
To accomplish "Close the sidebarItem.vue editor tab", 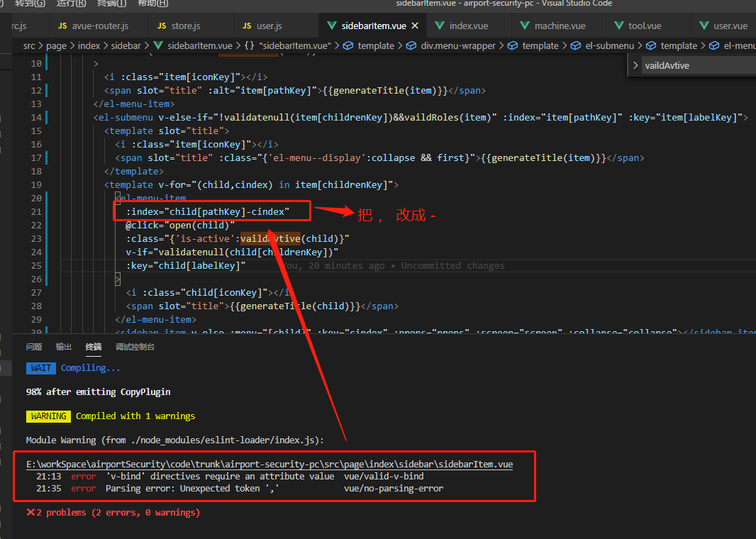I will (415, 26).
